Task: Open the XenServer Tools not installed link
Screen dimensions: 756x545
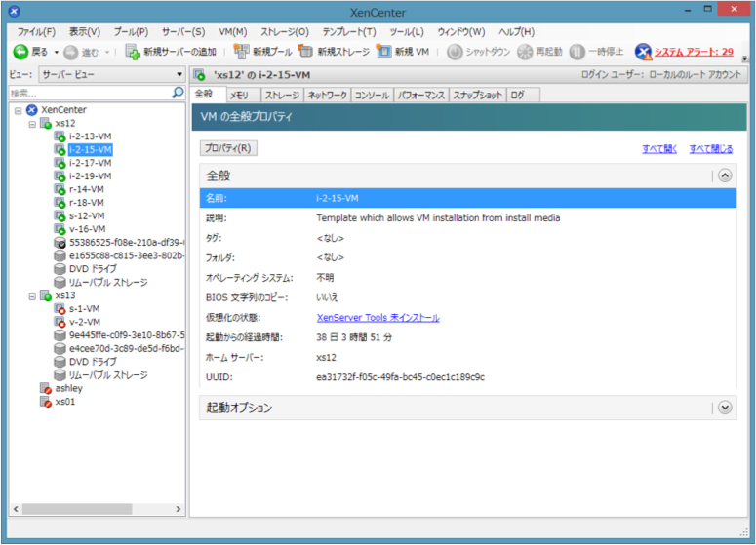Action: pyautogui.click(x=378, y=318)
